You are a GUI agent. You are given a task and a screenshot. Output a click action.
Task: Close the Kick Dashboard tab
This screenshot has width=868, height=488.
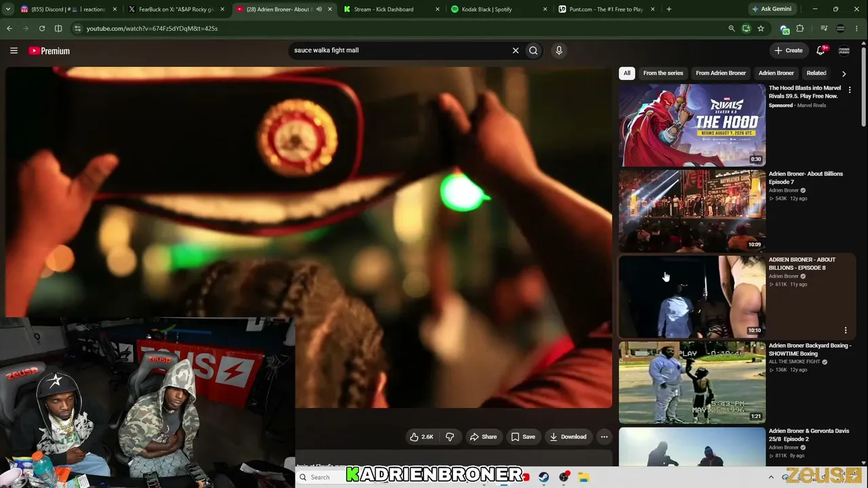pos(437,9)
